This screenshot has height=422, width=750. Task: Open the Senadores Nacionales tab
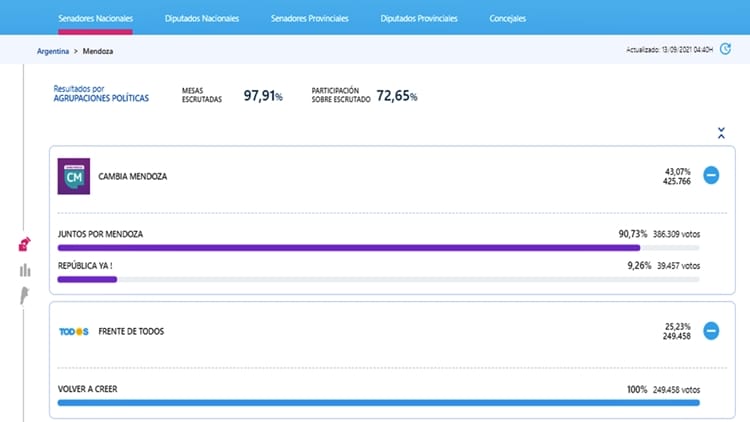(96, 19)
